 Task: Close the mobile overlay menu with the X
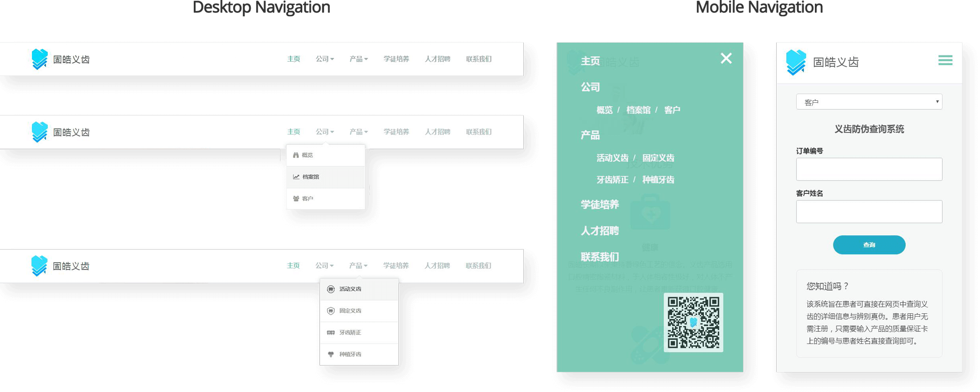tap(726, 58)
